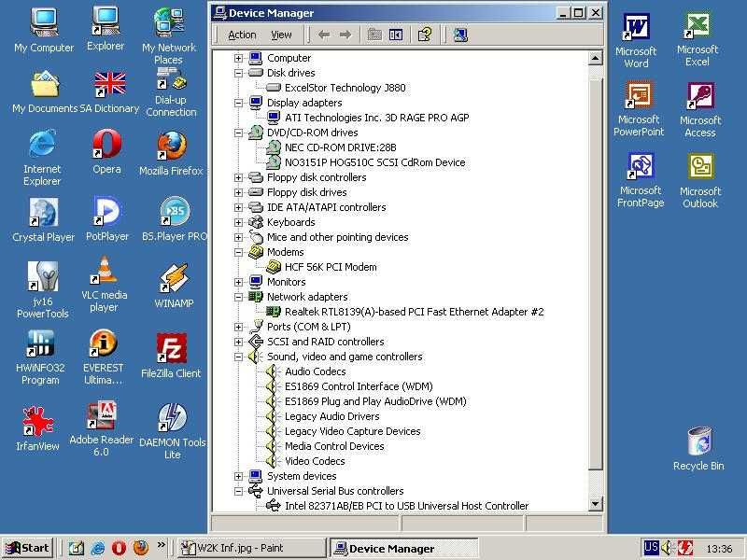Select ES1869 Control Interface (WDM)
Screen dimensions: 747x560
coord(359,386)
